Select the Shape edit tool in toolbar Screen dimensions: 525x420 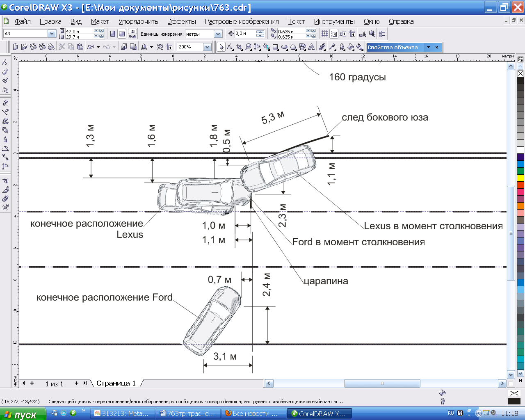point(230,47)
